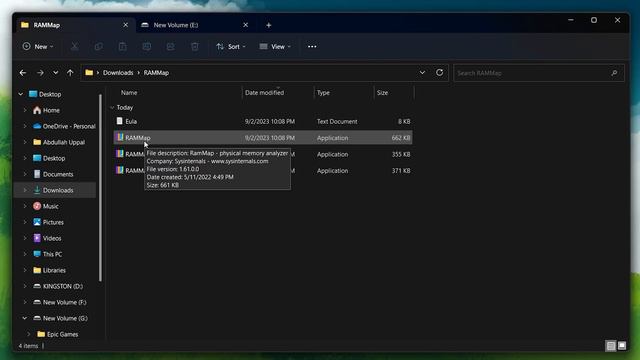
Task: Sort by the Name column header
Action: [x=129, y=93]
